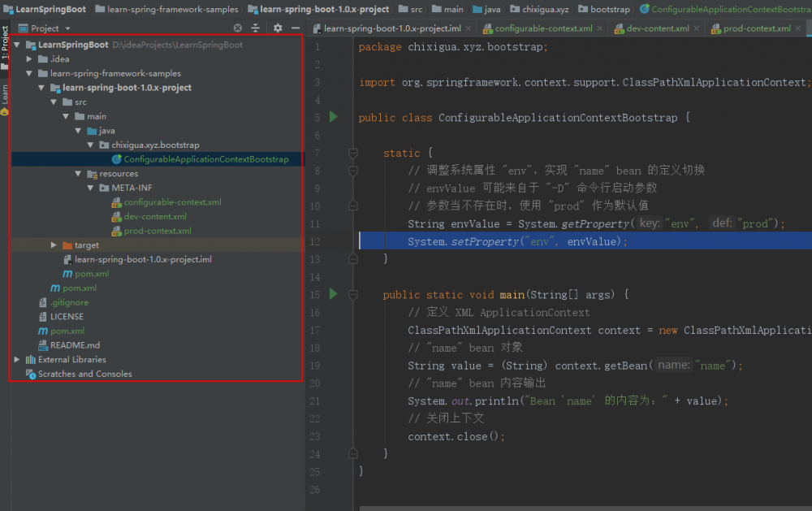Screen dimensions: 812x511
Task: Open README.md from project tree
Action: click(75, 345)
